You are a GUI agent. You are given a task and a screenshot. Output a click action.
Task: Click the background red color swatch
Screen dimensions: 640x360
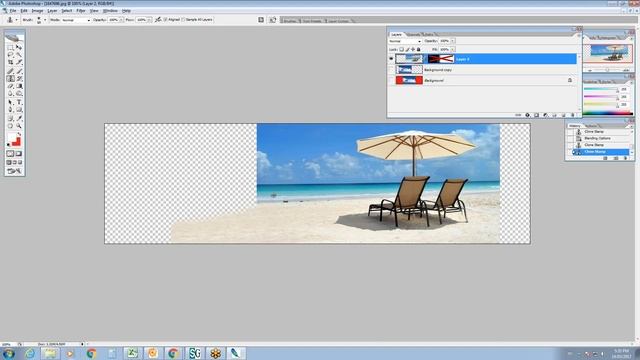(18, 142)
